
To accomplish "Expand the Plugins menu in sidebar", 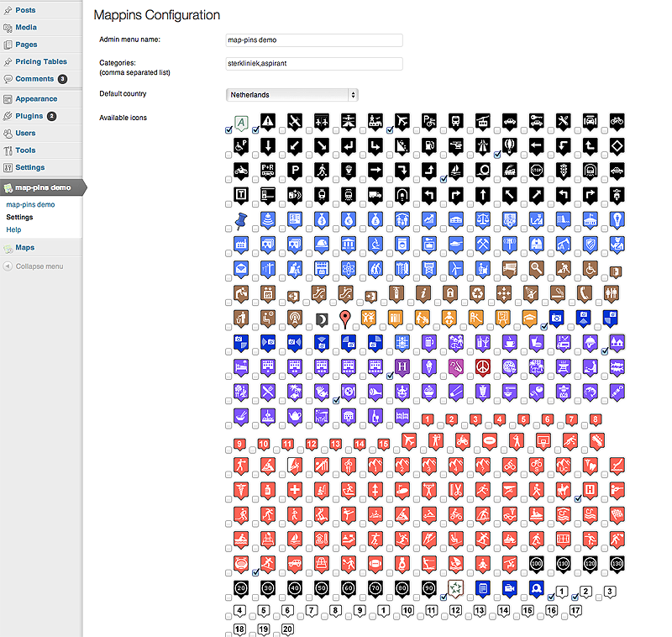I will 29,116.
